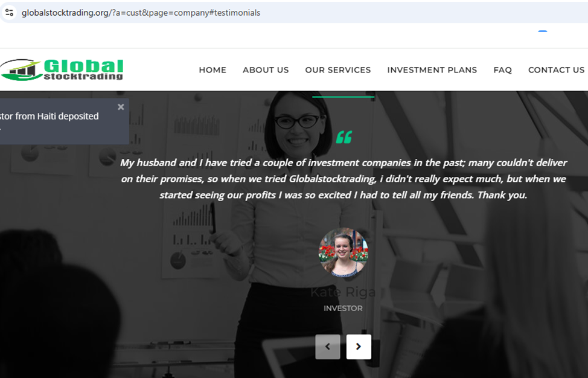
Task: Open INVESTMENT PLANS from the navbar
Action: pos(432,70)
